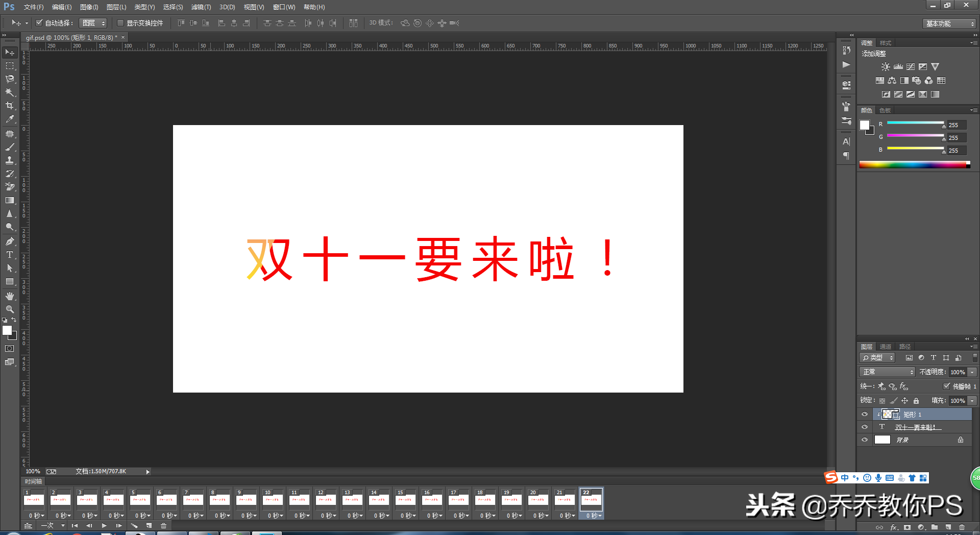This screenshot has height=535, width=980.
Task: Open the 类型 layer filter dropdown
Action: pyautogui.click(x=877, y=358)
